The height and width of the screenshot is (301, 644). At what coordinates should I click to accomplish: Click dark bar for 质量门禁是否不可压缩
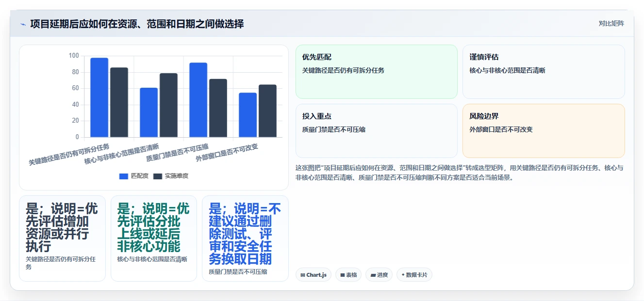click(218, 108)
